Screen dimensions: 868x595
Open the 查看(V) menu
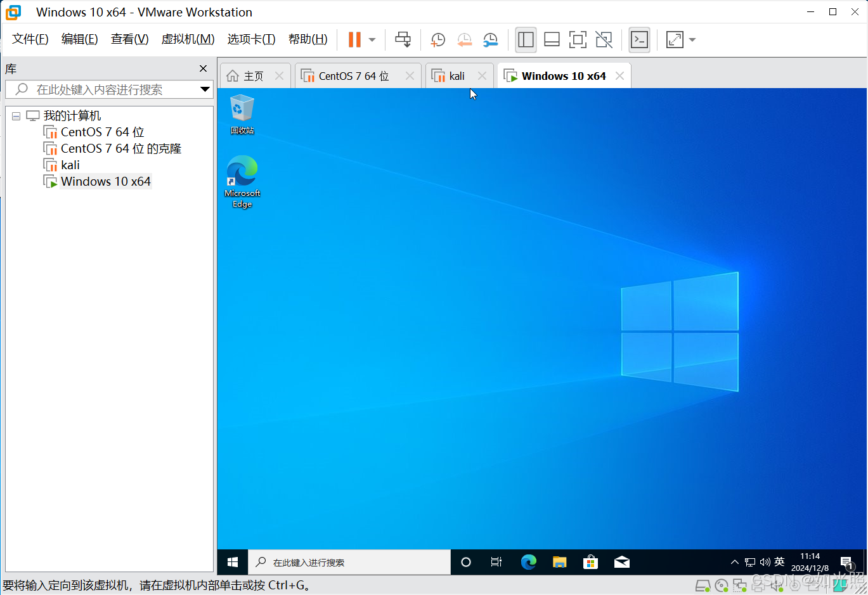point(130,39)
